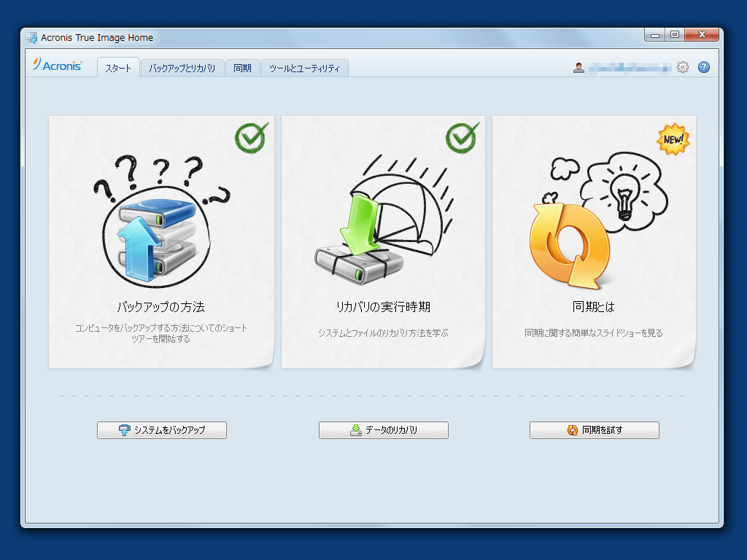Close the Acronis True Image Home window
This screenshot has width=747, height=560.
tap(702, 35)
